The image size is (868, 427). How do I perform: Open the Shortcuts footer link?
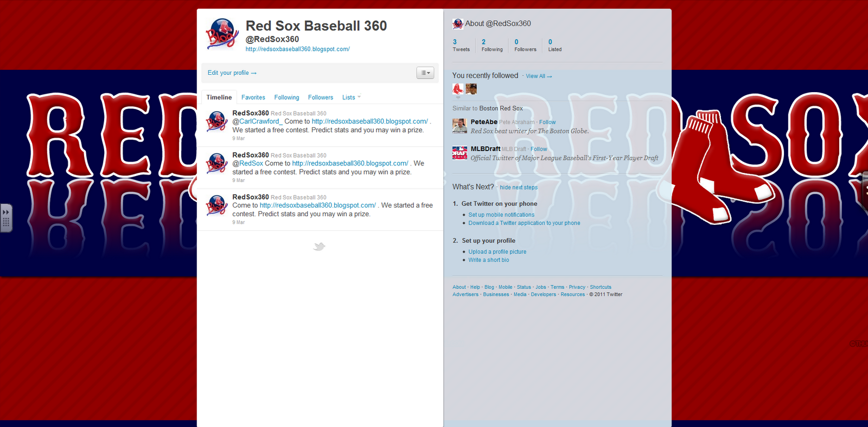pos(601,287)
